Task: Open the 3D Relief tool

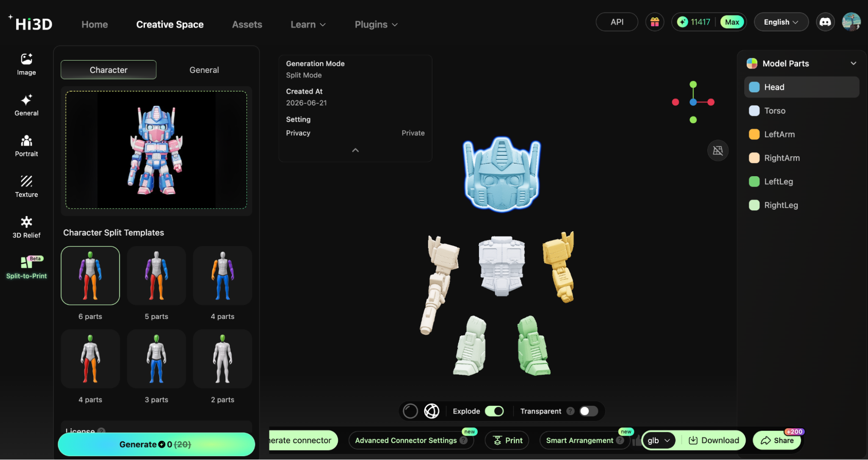Action: tap(26, 227)
